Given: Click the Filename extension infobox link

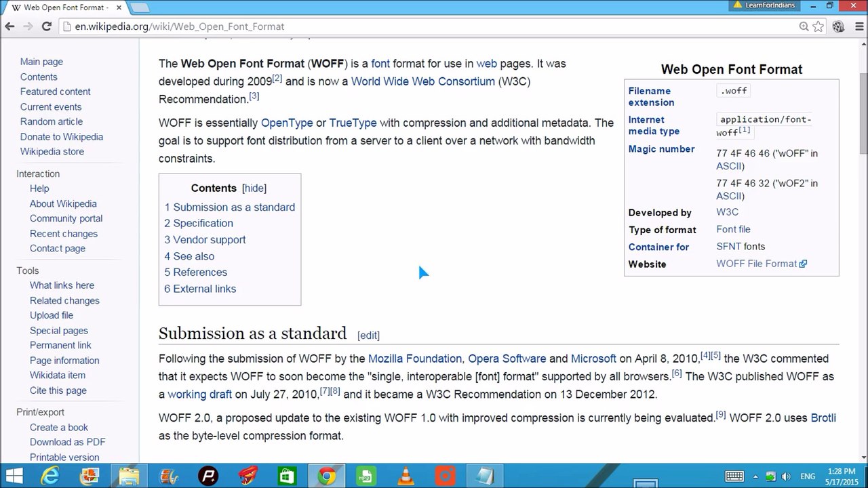Looking at the screenshot, I should (x=651, y=97).
